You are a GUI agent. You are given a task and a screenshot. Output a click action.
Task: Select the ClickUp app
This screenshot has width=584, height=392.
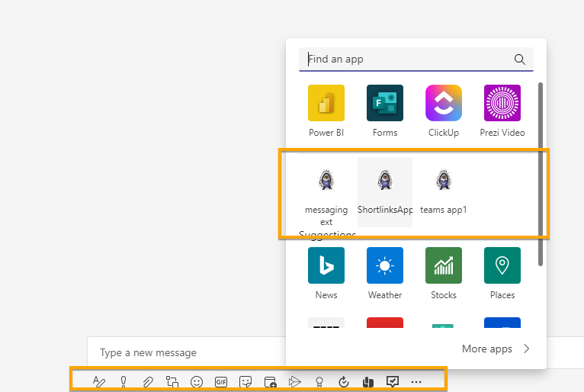pos(444,111)
